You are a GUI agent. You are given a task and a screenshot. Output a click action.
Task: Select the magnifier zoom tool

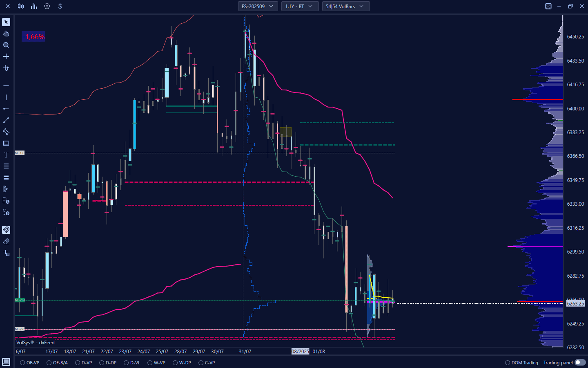(x=6, y=45)
